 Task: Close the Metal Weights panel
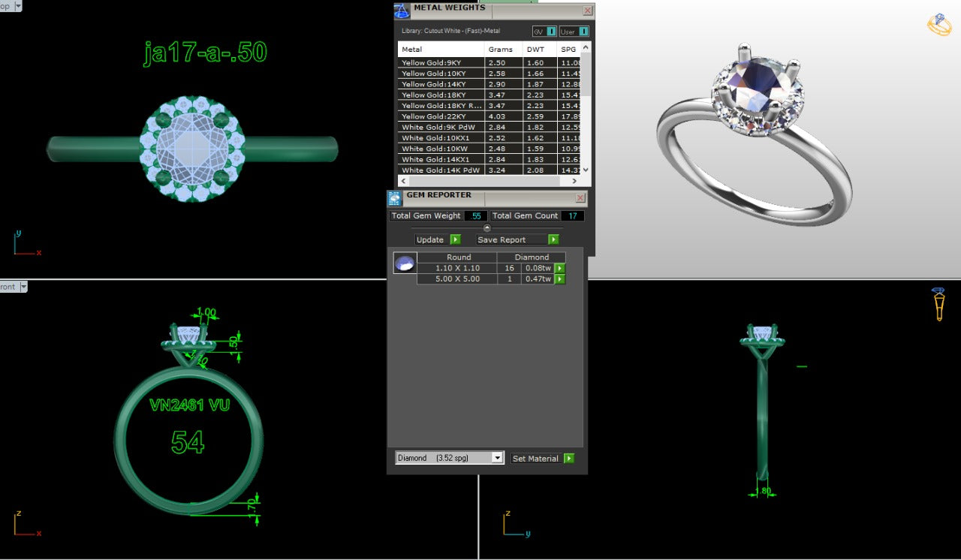click(x=588, y=11)
